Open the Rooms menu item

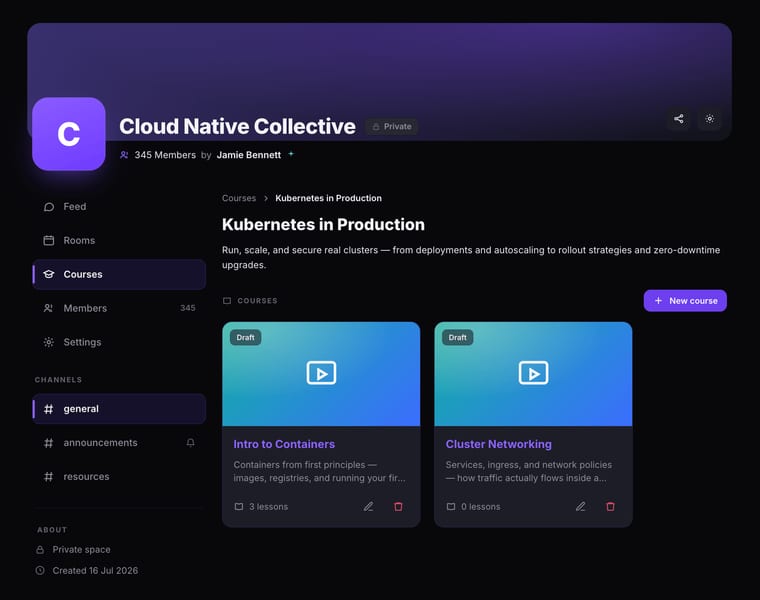pos(119,240)
